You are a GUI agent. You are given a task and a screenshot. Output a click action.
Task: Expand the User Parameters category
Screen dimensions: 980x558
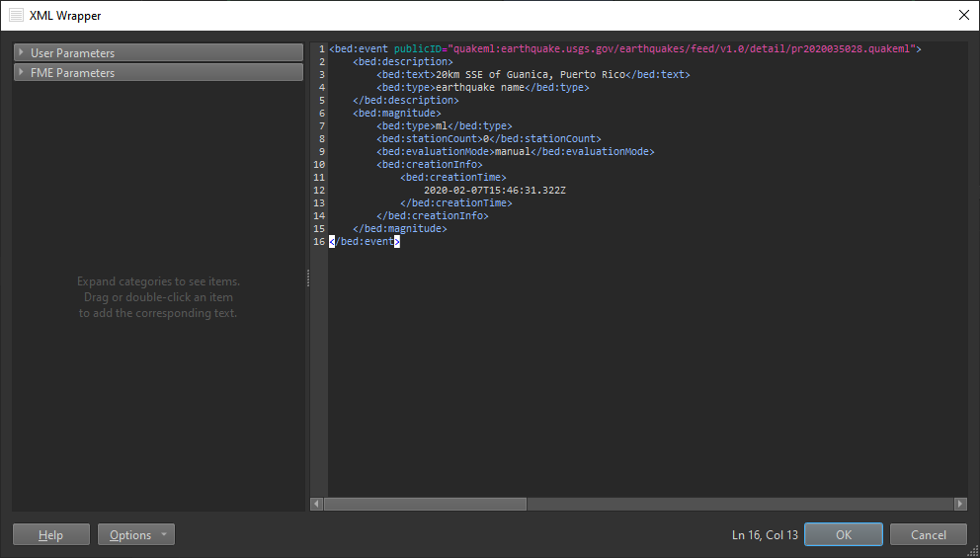[158, 53]
